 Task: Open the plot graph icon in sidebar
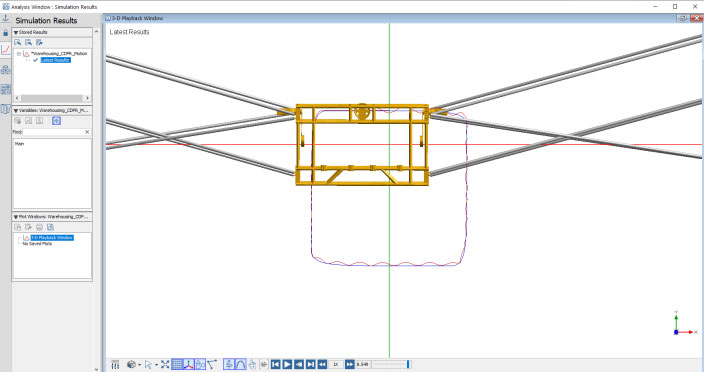[5, 50]
